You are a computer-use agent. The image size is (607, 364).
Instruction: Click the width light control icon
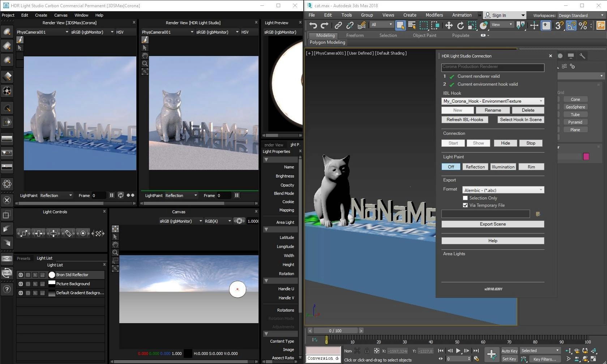(x=38, y=234)
